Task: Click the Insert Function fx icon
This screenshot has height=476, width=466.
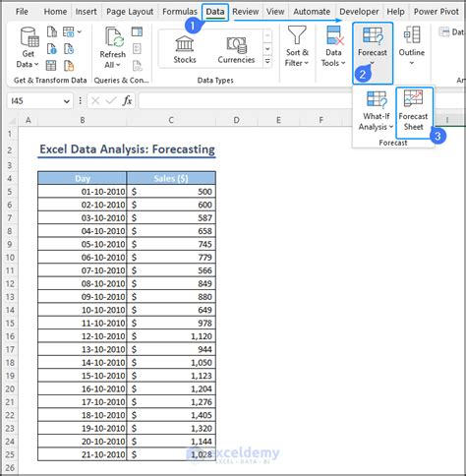Action: tap(127, 100)
